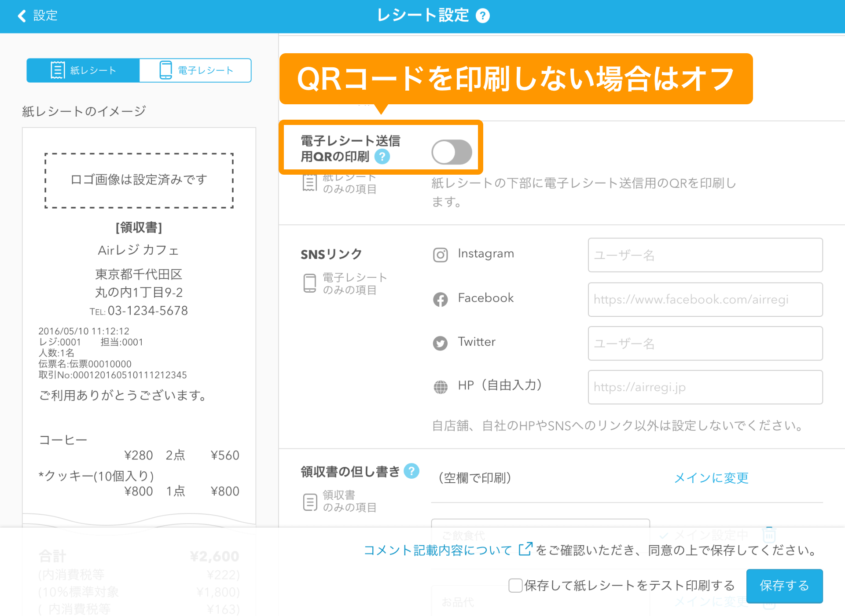Open the help icon beside 領収書の但し書き

[x=412, y=471]
